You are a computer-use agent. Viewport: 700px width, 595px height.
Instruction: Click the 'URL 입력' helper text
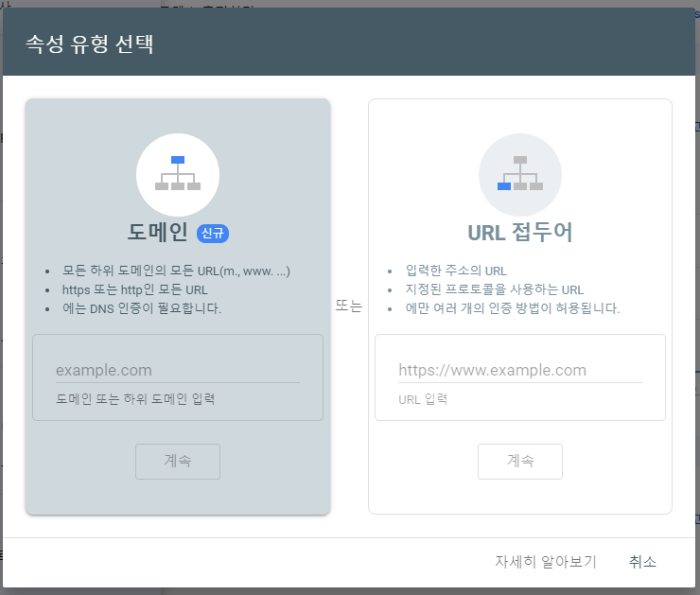423,399
